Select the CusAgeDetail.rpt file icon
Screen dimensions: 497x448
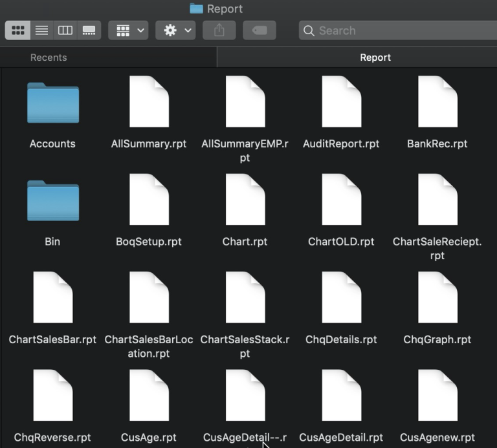pyautogui.click(x=342, y=395)
